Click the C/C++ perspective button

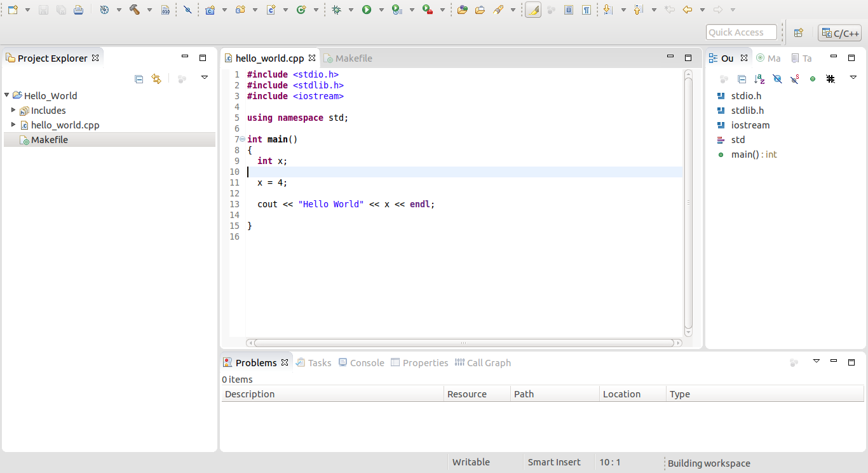[840, 33]
